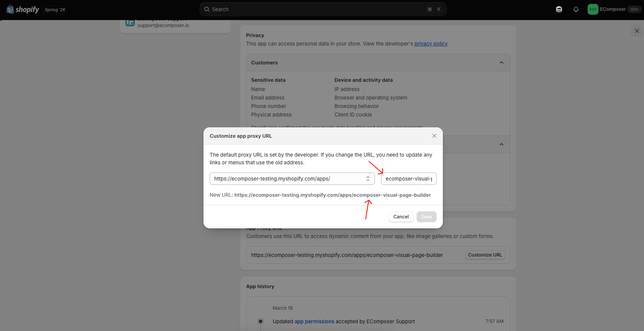The width and height of the screenshot is (644, 331).
Task: Open the proxy URL prefix dropdown
Action: coord(292,179)
